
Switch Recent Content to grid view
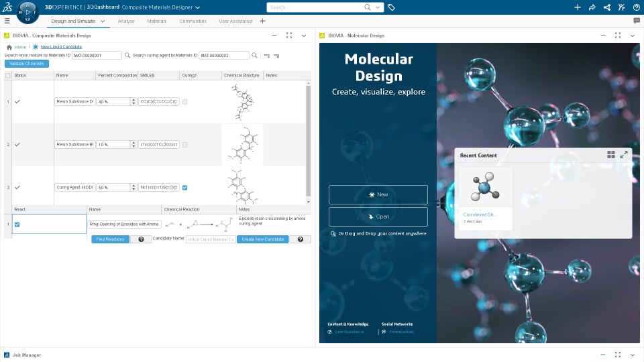pos(611,155)
